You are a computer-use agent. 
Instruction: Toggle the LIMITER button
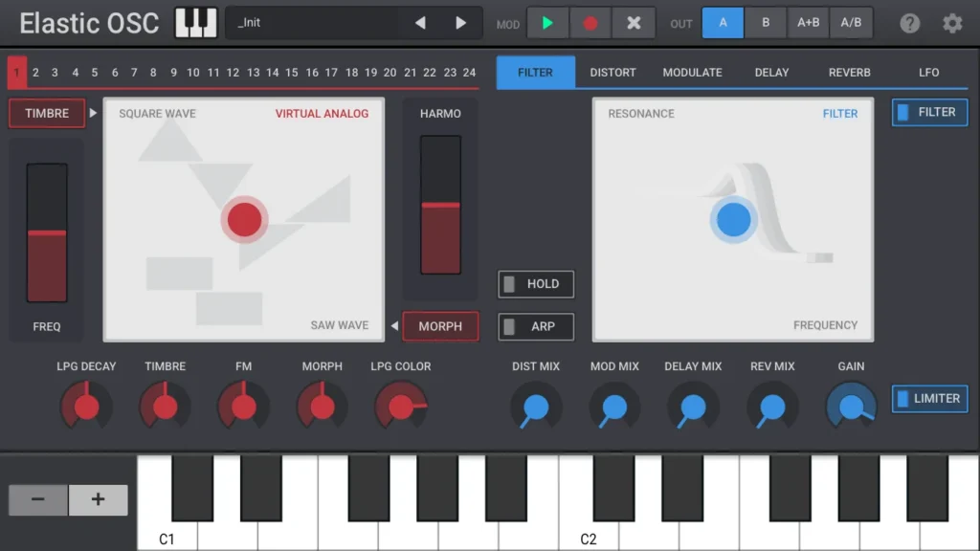[929, 399]
